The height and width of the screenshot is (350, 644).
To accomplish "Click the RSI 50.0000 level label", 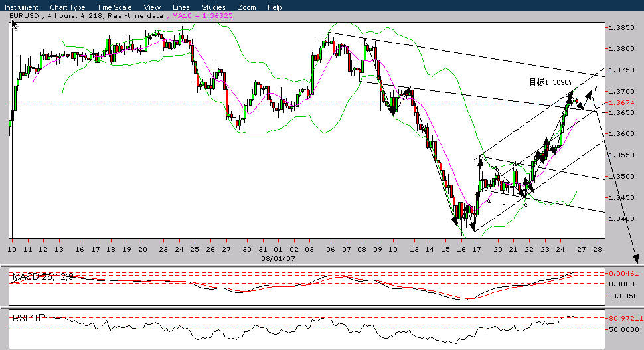I will pyautogui.click(x=624, y=329).
